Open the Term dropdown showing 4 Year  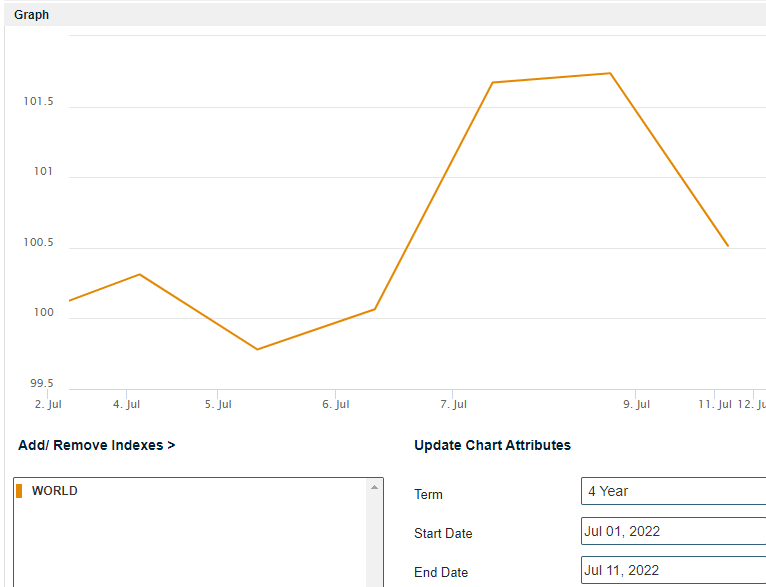(x=672, y=491)
